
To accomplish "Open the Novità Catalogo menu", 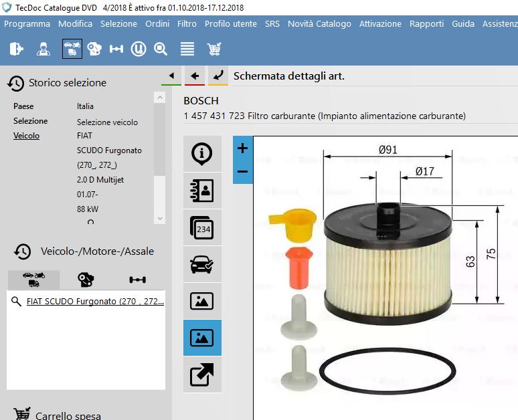I will point(319,24).
